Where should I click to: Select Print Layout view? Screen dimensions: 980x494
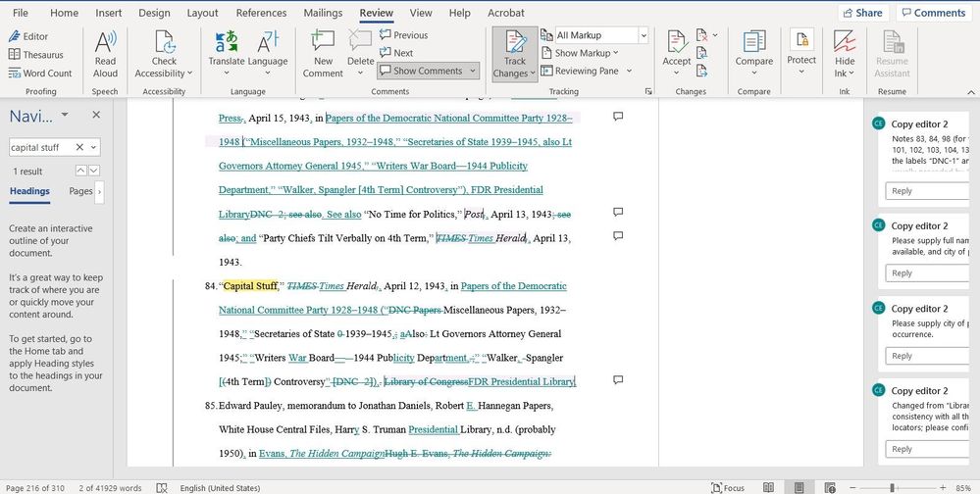coord(799,488)
